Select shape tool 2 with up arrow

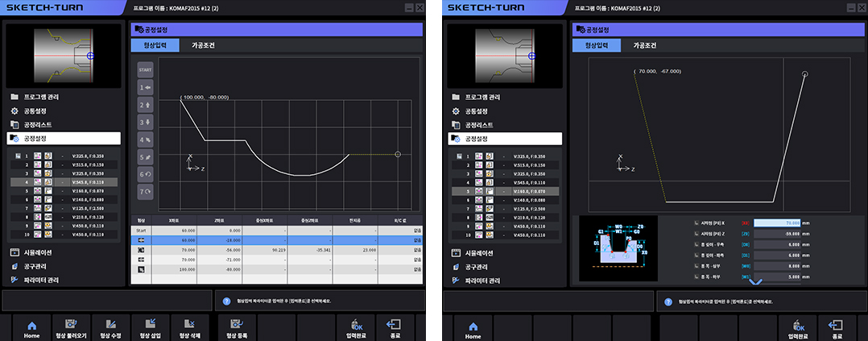pos(145,104)
